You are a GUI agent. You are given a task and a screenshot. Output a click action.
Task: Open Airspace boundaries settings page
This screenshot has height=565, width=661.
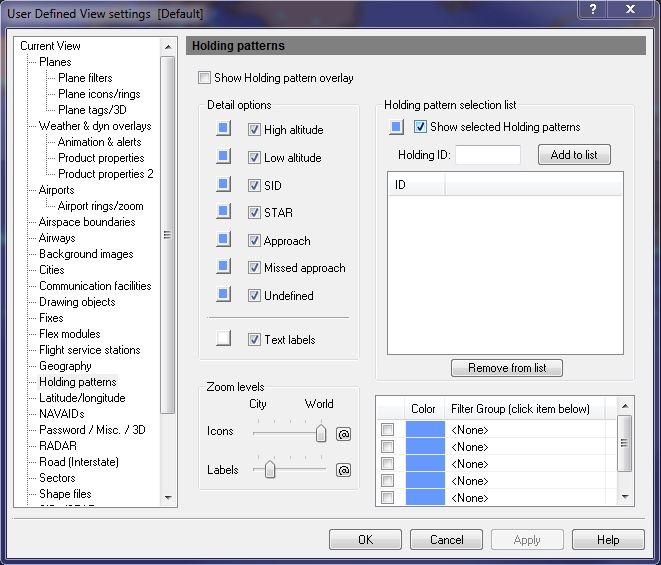[x=87, y=222]
